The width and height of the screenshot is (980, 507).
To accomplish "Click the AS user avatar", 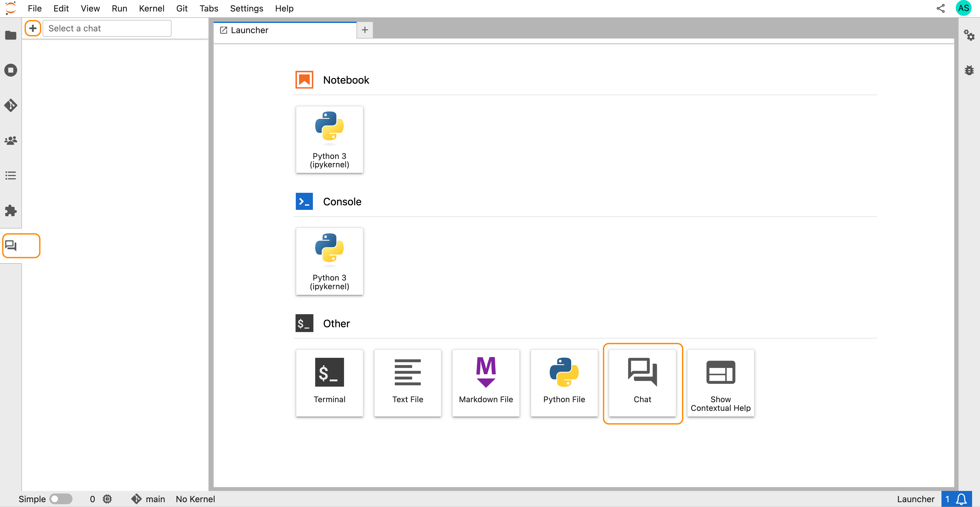I will click(x=963, y=8).
